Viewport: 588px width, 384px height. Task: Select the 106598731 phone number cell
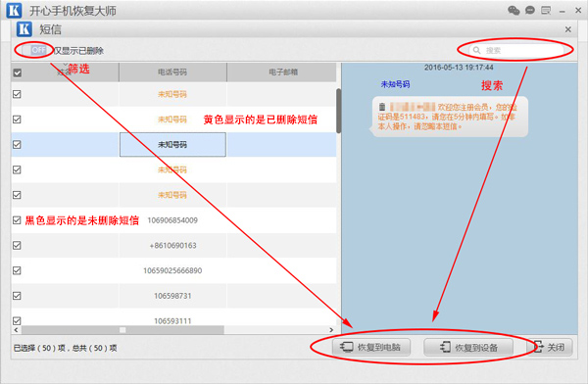172,296
